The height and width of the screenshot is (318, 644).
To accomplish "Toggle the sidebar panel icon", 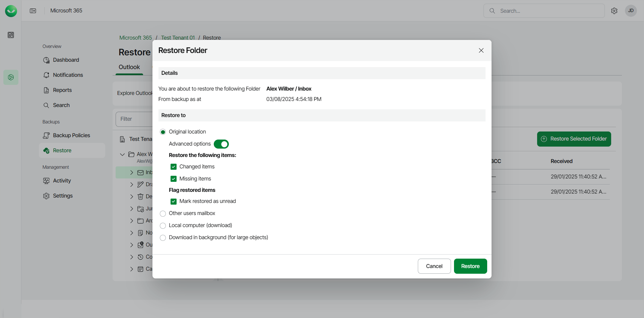I will coord(33,11).
